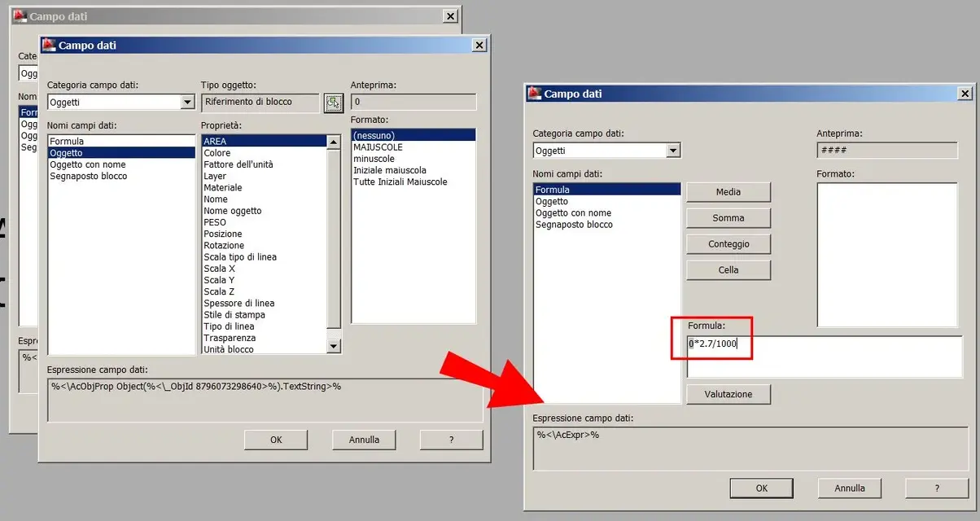Image resolution: width=980 pixels, height=521 pixels.
Task: Click OK in right Campo dati dialog
Action: click(762, 488)
